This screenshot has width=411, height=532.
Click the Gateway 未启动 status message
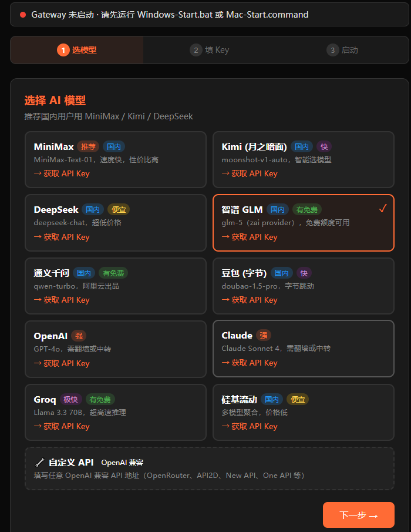tap(170, 15)
